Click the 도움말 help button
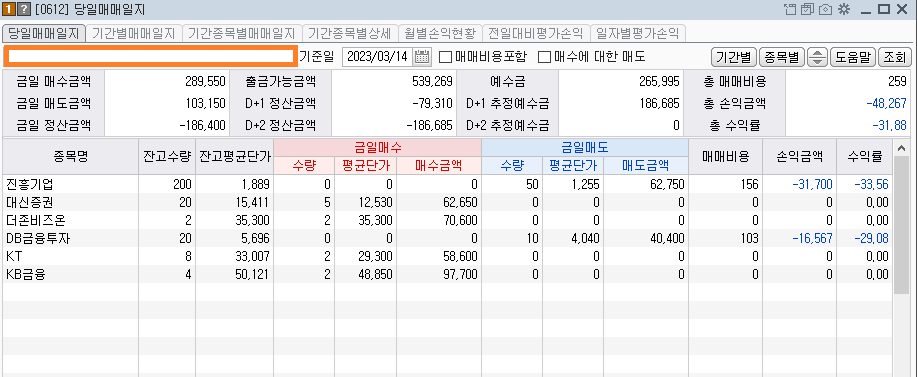The image size is (917, 377). click(x=852, y=57)
